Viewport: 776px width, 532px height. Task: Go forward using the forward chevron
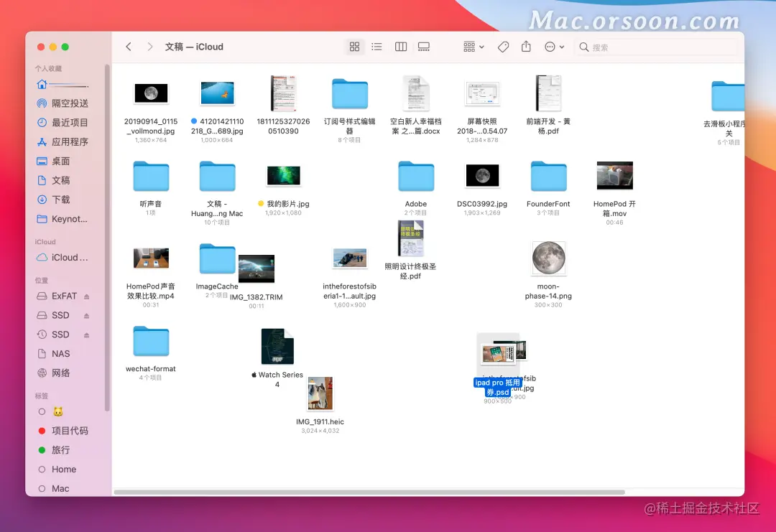(149, 47)
